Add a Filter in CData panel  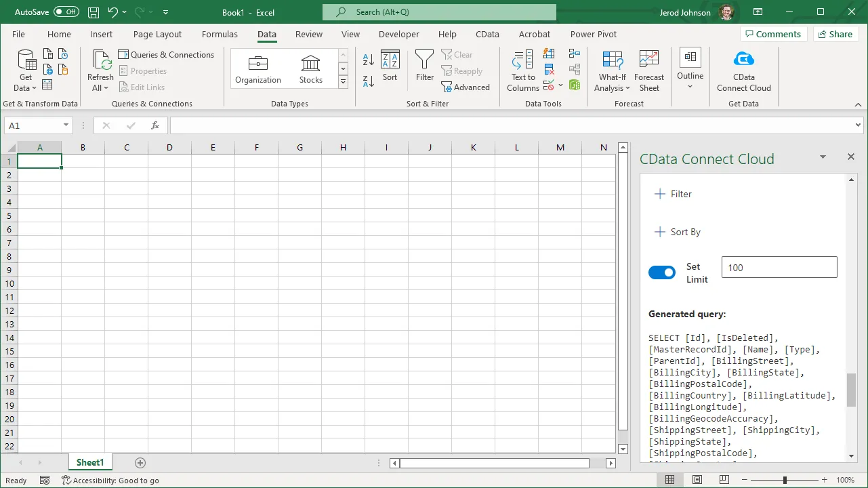coord(673,194)
